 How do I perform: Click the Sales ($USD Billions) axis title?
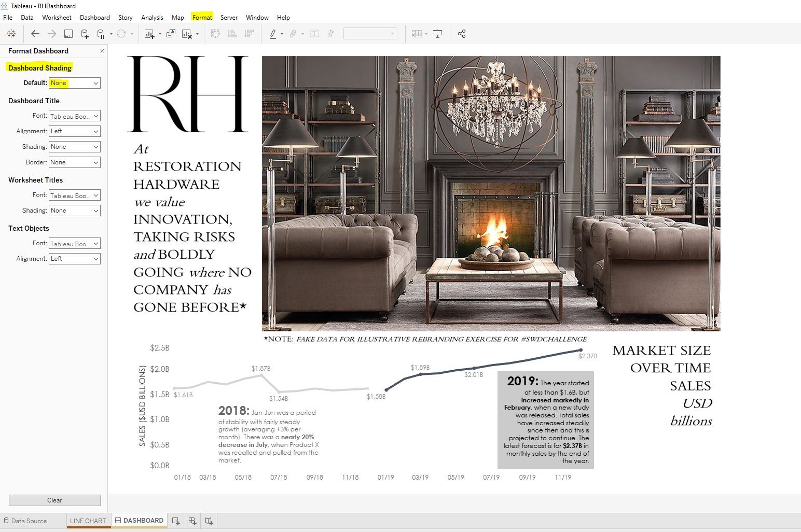tap(142, 406)
